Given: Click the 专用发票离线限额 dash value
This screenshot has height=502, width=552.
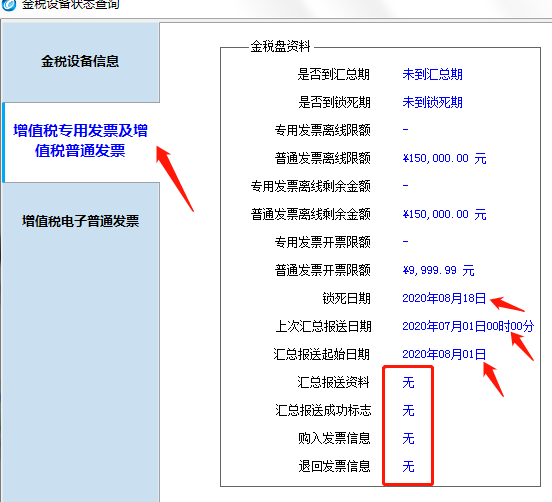Looking at the screenshot, I should 406,130.
